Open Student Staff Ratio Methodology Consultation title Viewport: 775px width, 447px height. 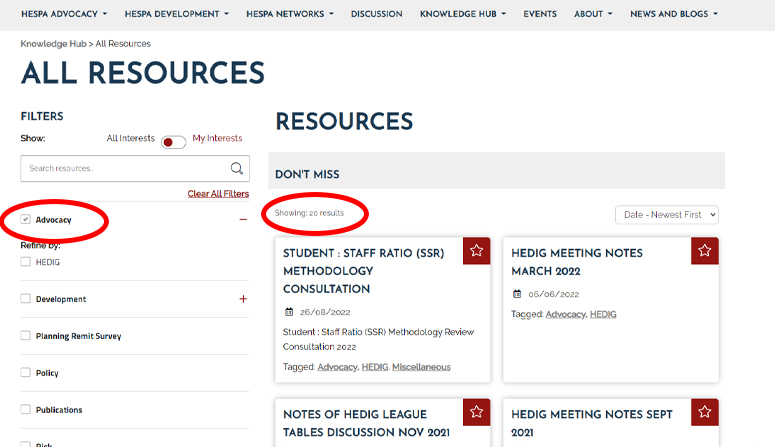364,271
